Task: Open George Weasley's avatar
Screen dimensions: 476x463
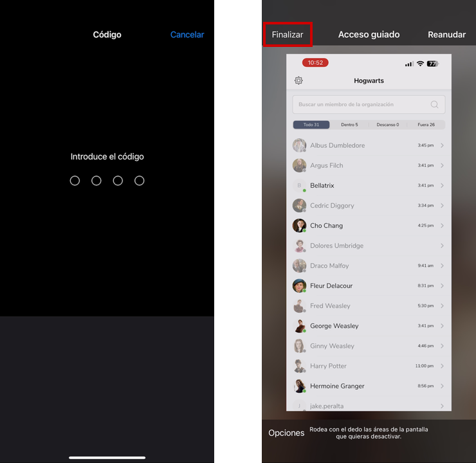Action: click(299, 325)
